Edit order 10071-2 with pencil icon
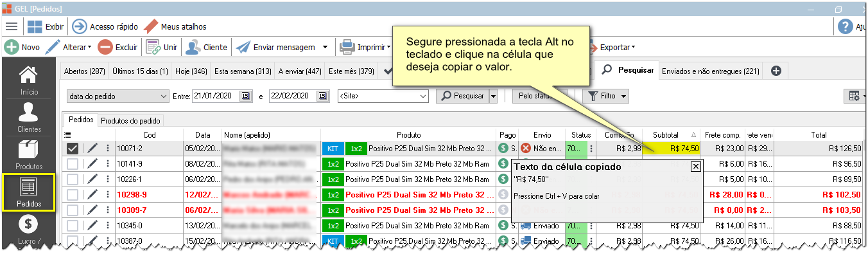This screenshot has height=256, width=868. pyautogui.click(x=92, y=148)
